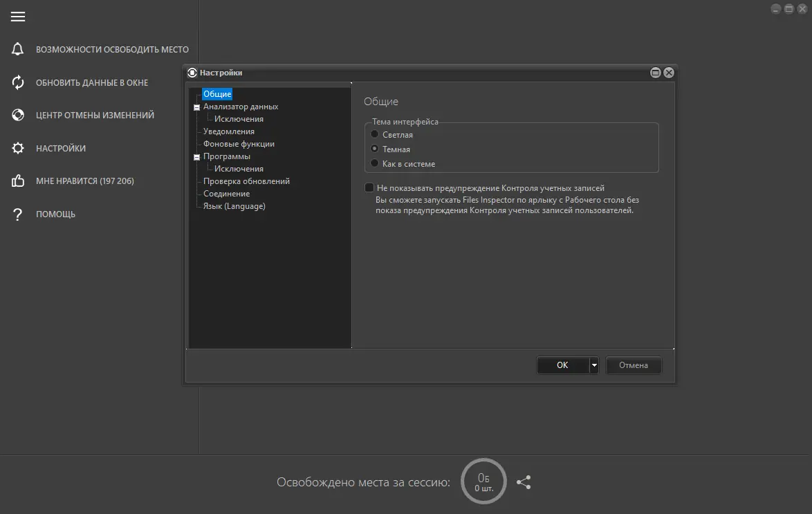
Task: Click the bell icon beside free-up-space opportunities
Action: (x=17, y=49)
